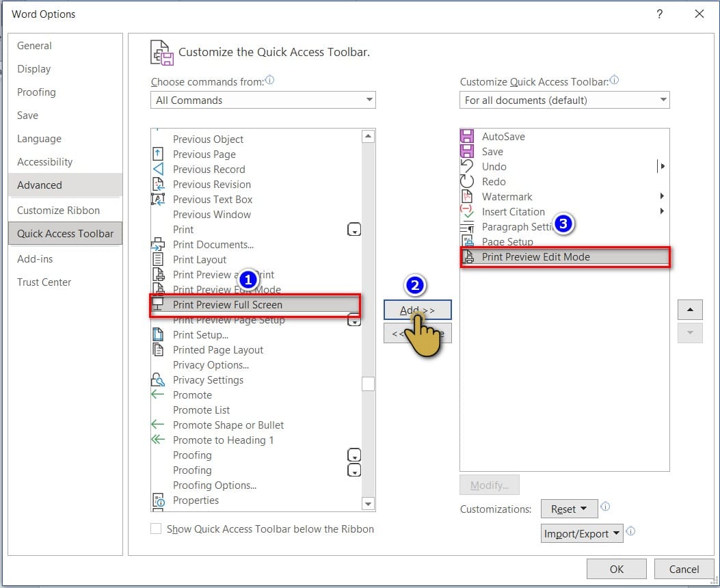Expand the Watermark submenu arrow
Image resolution: width=720 pixels, height=588 pixels.
pyautogui.click(x=662, y=196)
